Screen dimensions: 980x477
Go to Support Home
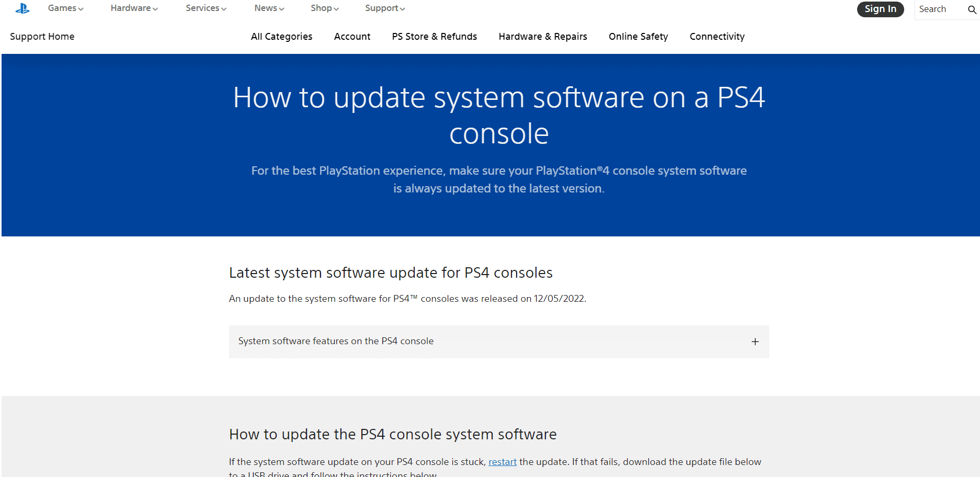coord(42,36)
